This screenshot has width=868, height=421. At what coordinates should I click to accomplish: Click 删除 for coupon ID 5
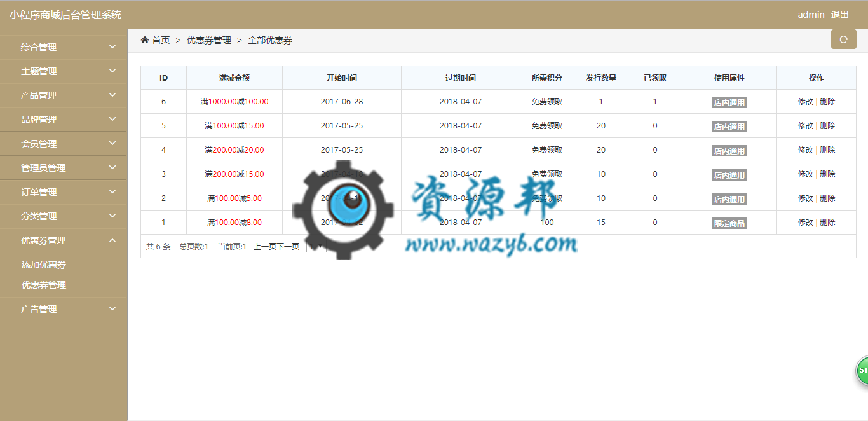(827, 126)
